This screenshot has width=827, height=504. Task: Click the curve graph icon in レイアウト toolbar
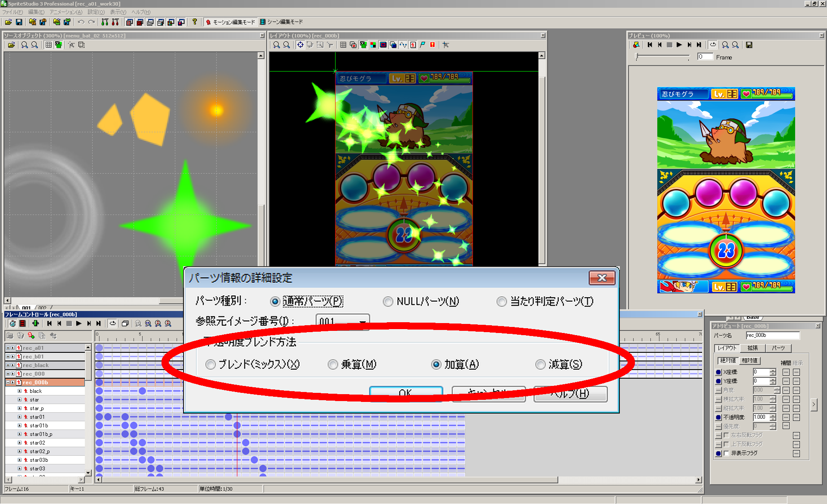403,45
